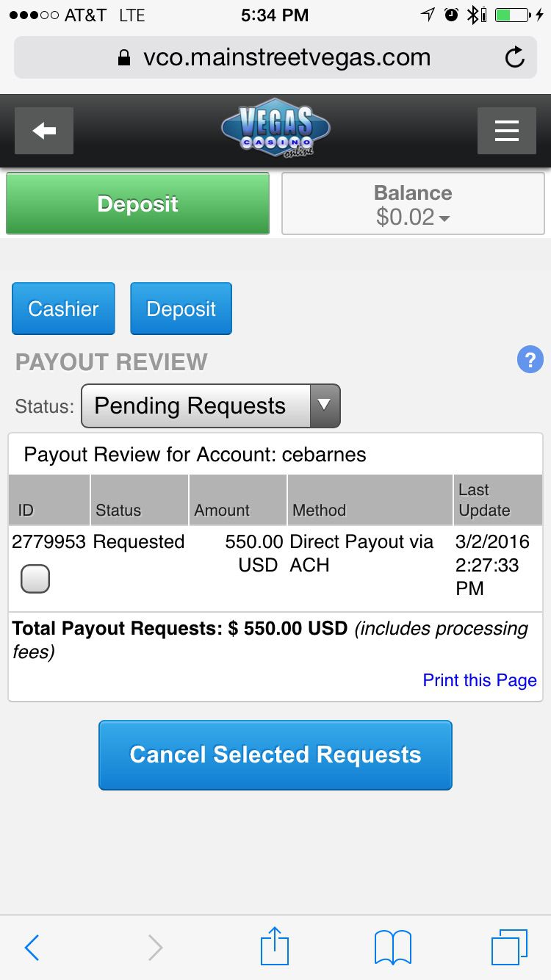
Task: Open the Print this Page link
Action: tap(480, 680)
